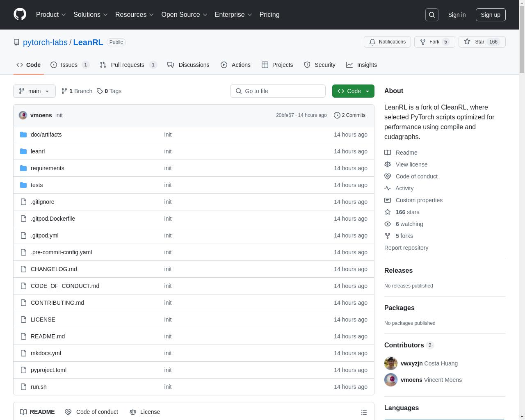Click vmoens contributor avatar in sidebar

[391, 380]
